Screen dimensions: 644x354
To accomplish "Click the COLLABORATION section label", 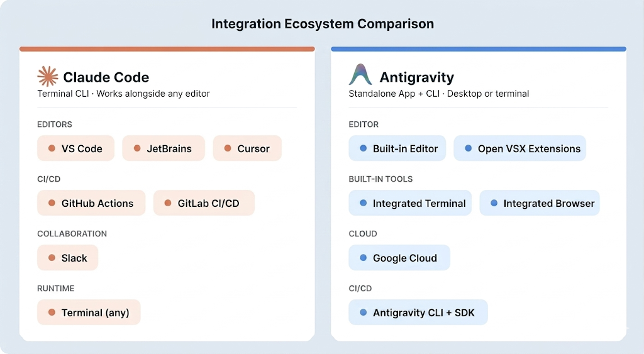I will point(72,234).
